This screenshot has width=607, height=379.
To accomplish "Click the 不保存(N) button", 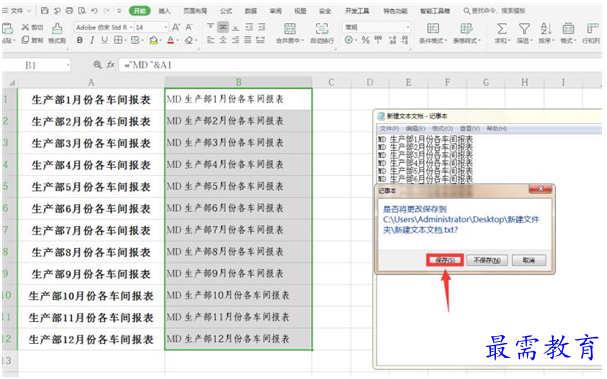I will [487, 260].
